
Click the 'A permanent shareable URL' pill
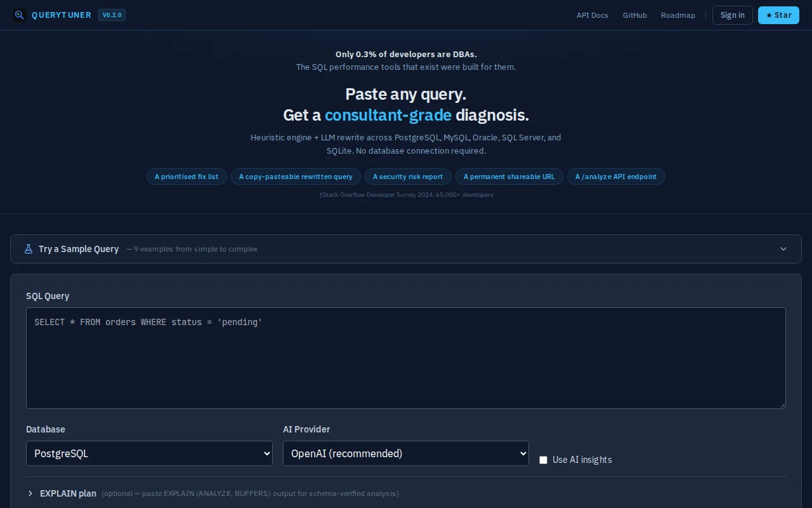509,177
